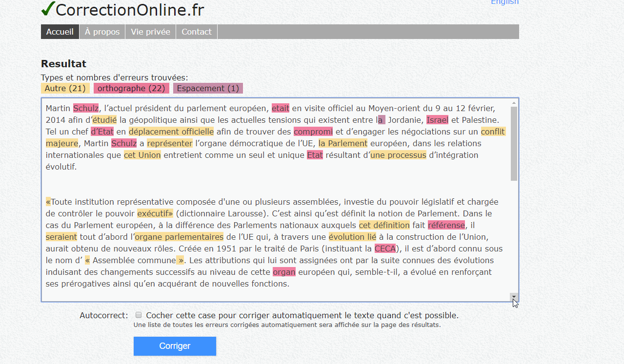Viewport: 624px width, 364px height.
Task: Enable the Autocorrect checkbox
Action: 138,314
